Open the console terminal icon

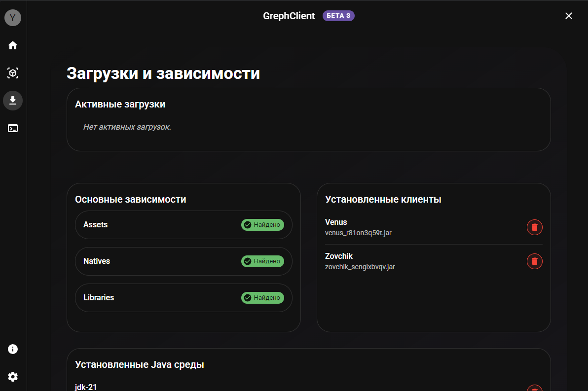click(13, 128)
